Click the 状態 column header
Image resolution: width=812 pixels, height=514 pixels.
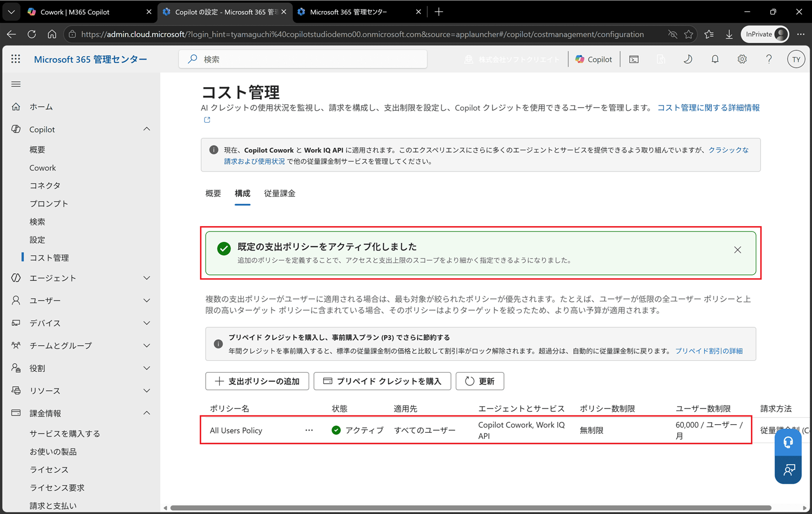point(339,408)
